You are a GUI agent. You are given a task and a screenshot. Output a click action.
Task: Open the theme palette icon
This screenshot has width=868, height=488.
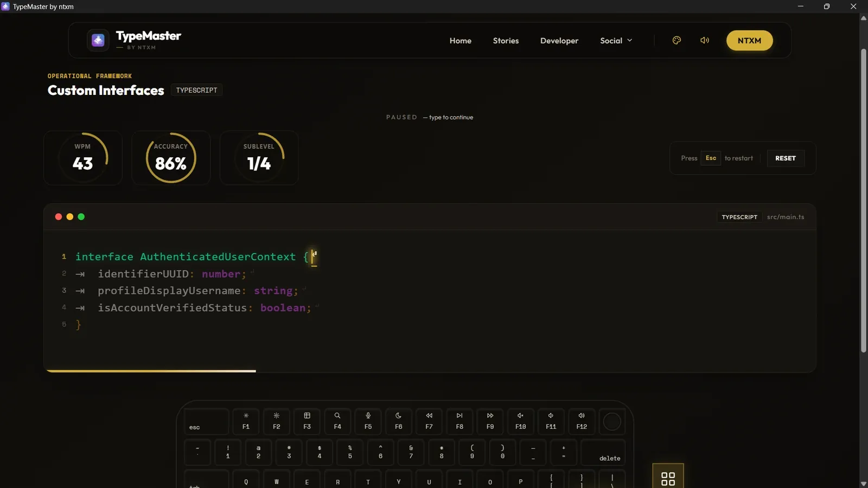click(676, 40)
